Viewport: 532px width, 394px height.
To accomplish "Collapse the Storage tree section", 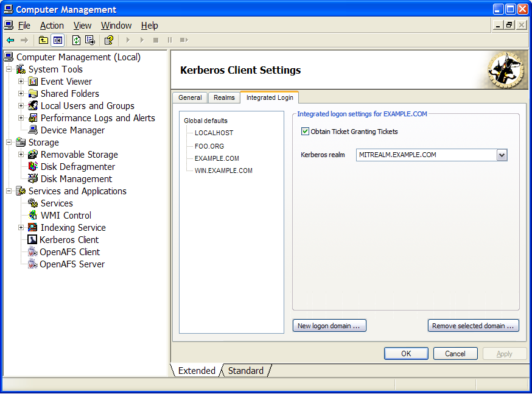I will coord(9,142).
